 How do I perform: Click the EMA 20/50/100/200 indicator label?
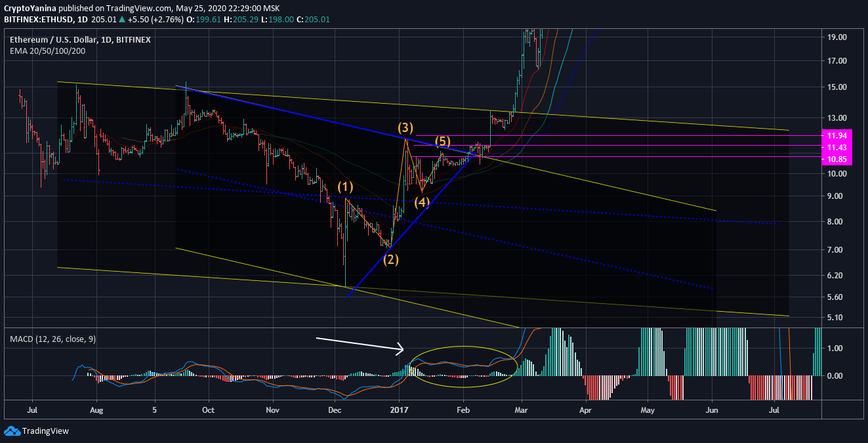(x=46, y=51)
